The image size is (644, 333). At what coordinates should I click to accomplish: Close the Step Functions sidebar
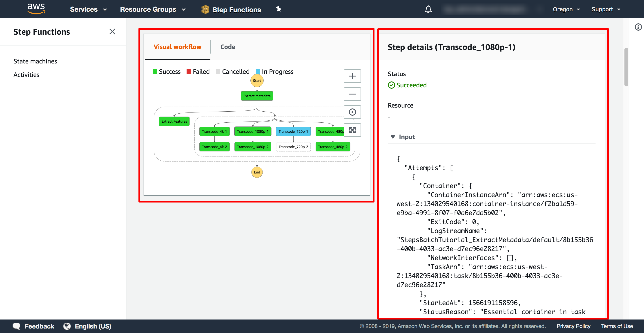point(112,31)
